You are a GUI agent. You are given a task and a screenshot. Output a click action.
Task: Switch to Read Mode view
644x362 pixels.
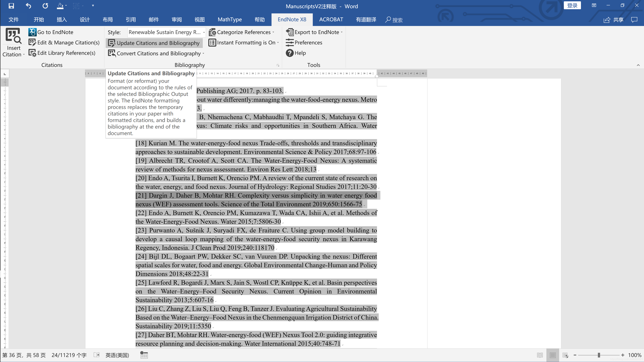[x=540, y=355]
